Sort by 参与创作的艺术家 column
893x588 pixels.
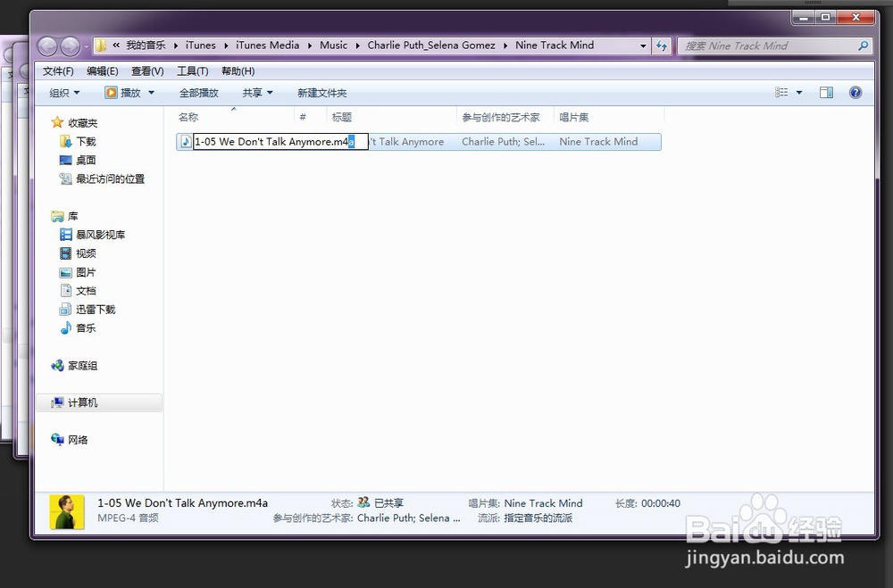pos(501,117)
